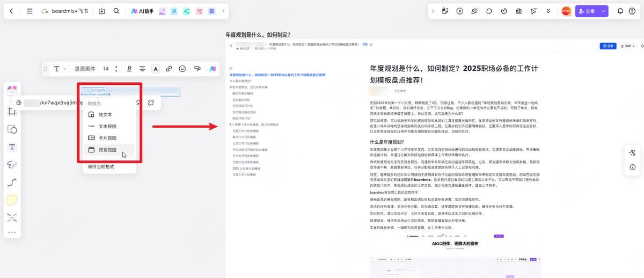Click the pink flowchart AI icon

point(199,11)
